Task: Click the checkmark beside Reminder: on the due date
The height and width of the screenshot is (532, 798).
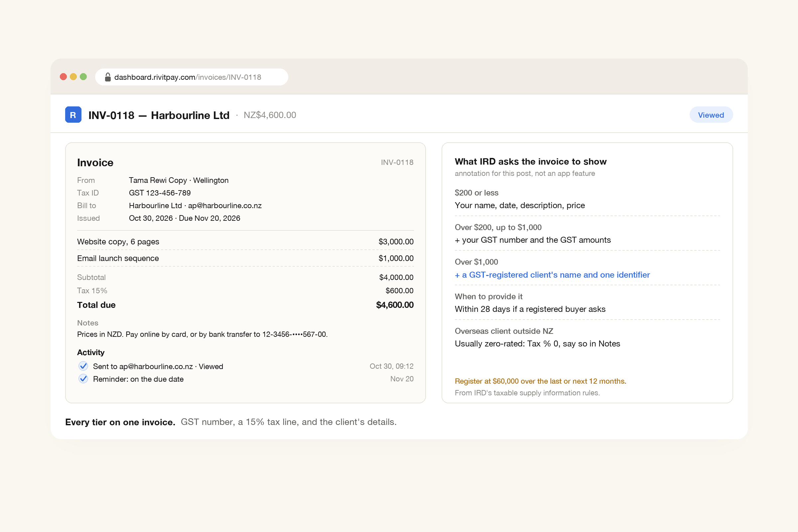Action: (83, 379)
